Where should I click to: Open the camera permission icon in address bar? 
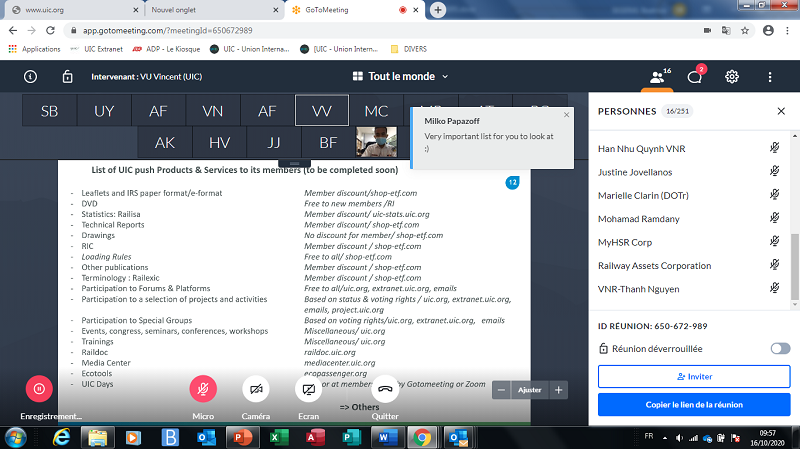coord(707,31)
